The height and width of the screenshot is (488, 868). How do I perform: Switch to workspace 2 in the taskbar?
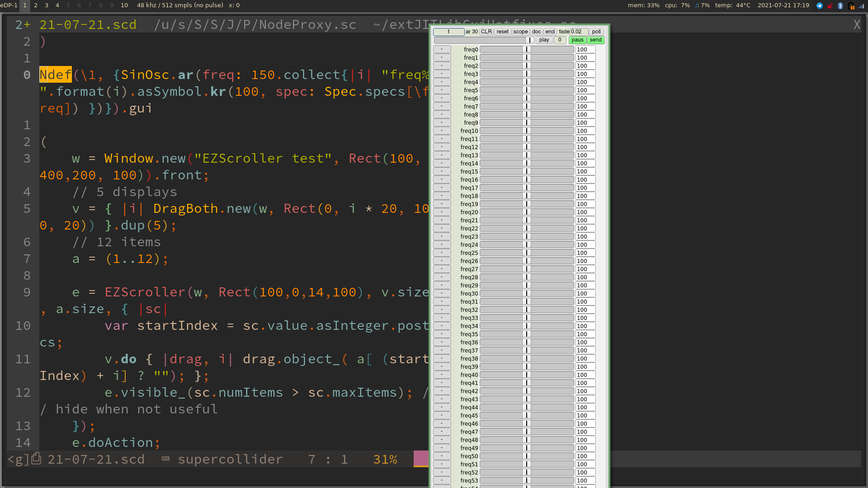point(36,5)
